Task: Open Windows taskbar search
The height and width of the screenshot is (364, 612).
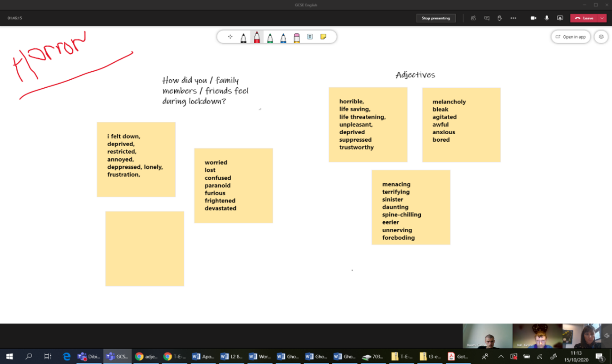Action: point(29,357)
